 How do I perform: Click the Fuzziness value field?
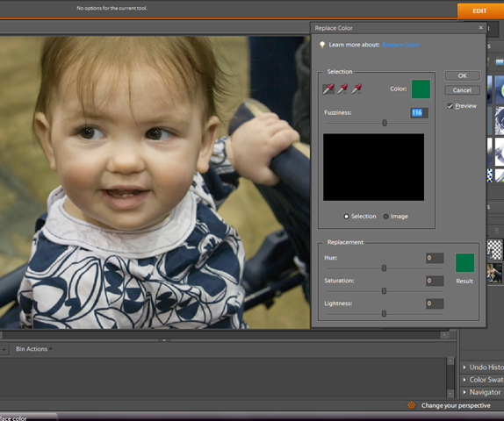point(419,113)
